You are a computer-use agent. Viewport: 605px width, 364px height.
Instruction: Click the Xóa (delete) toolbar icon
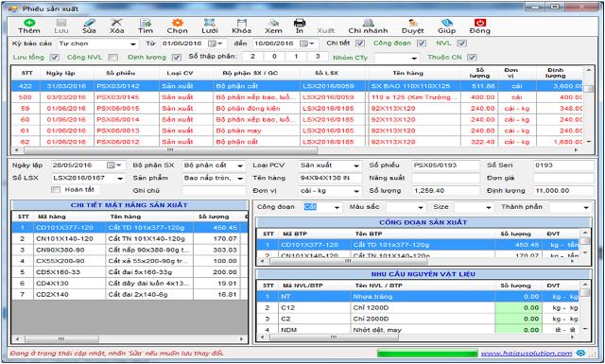[116, 23]
